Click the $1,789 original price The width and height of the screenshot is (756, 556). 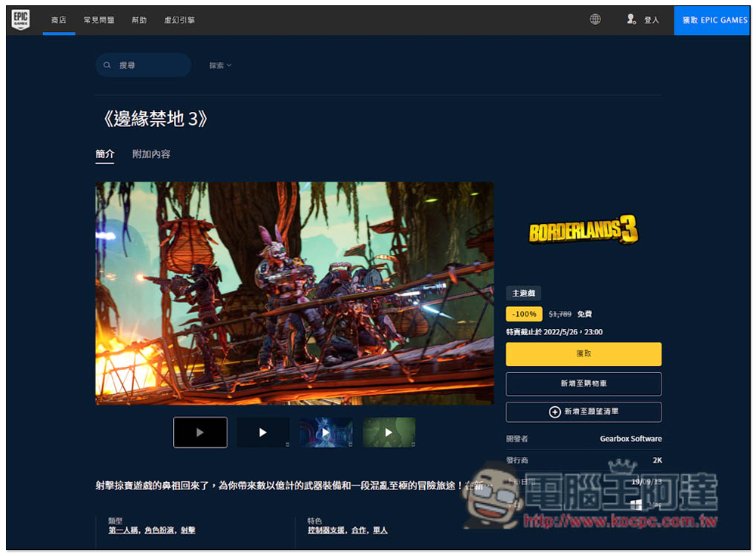(x=559, y=314)
